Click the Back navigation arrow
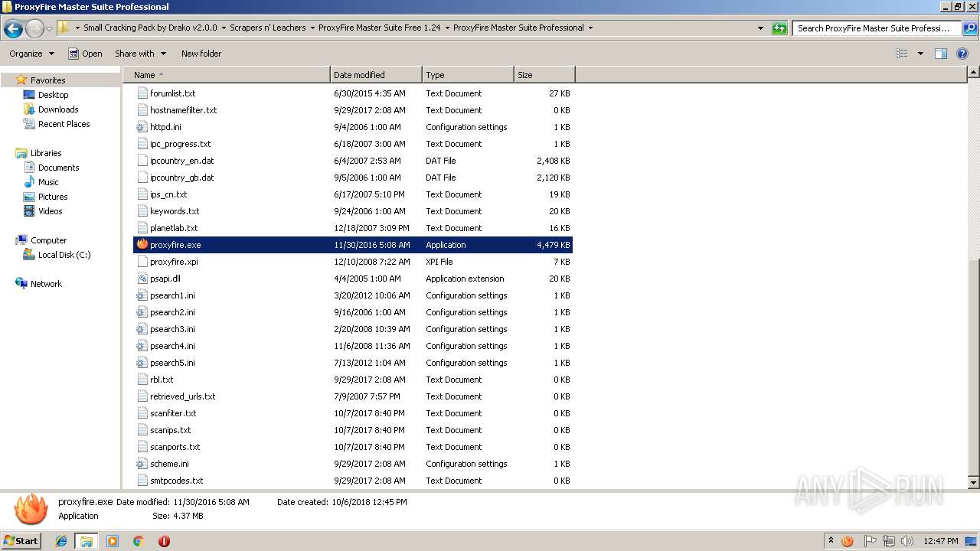 point(13,28)
